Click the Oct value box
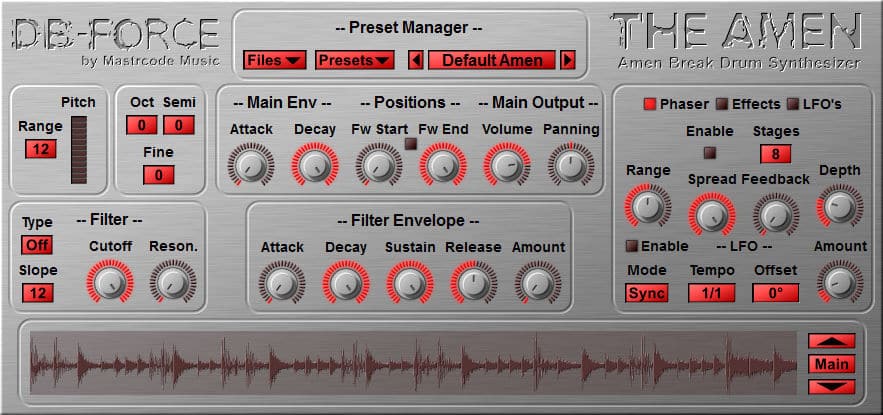 [141, 125]
